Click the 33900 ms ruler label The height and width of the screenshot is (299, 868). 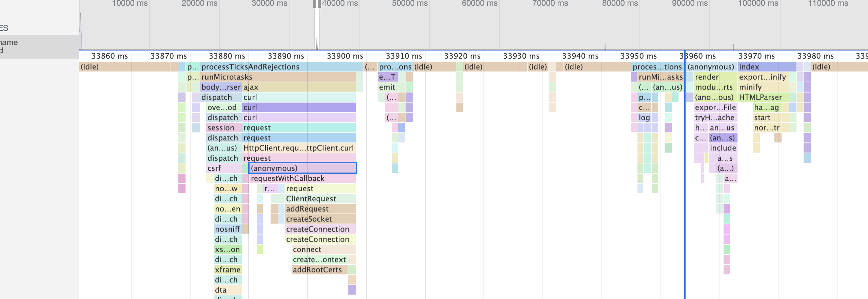345,56
